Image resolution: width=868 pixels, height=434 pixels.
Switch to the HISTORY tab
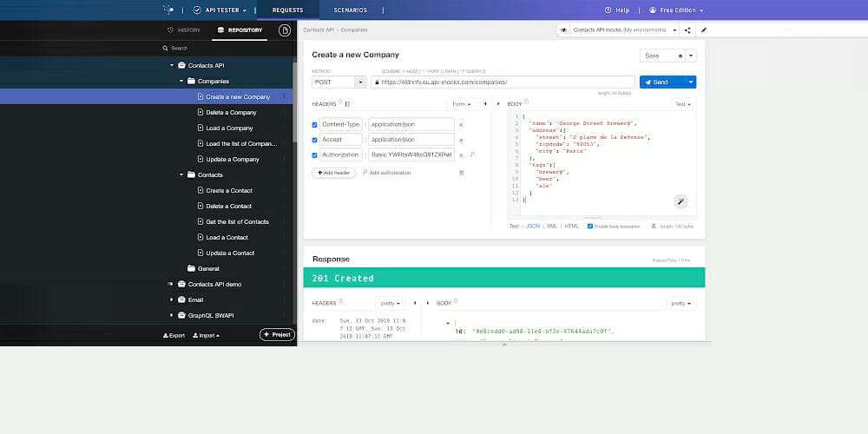click(x=184, y=30)
